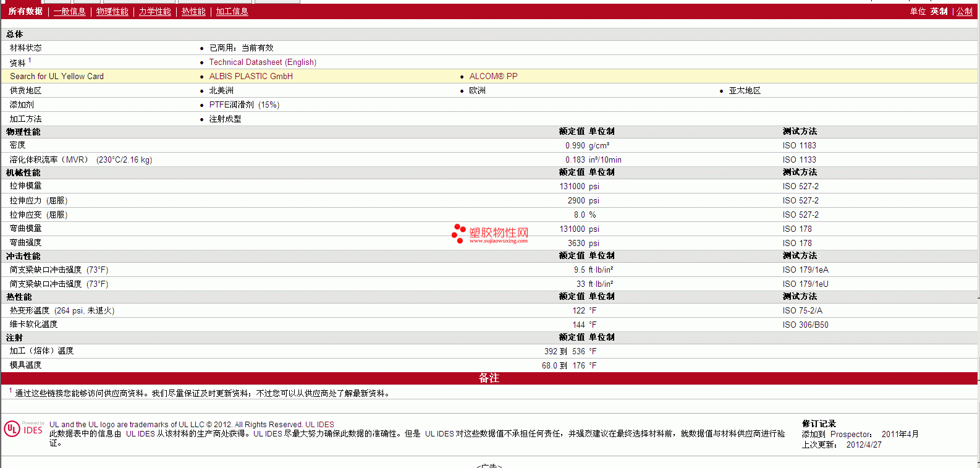This screenshot has height=468, width=980.
Task: Go to the 力学性能 tab
Action: (154, 12)
